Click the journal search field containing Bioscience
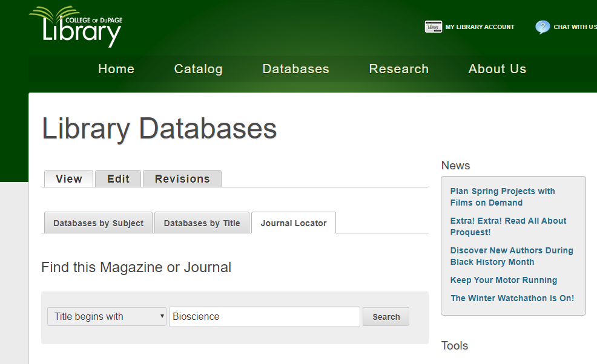This screenshot has width=597, height=364. click(x=264, y=316)
